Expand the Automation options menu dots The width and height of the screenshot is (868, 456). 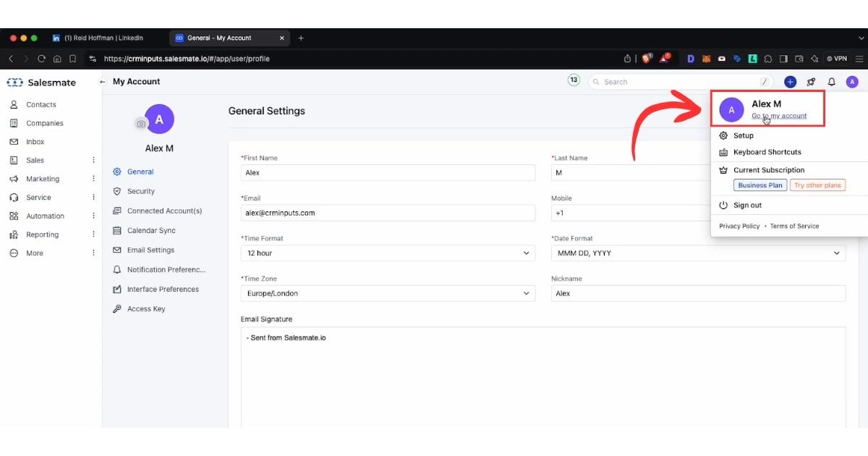coord(93,216)
